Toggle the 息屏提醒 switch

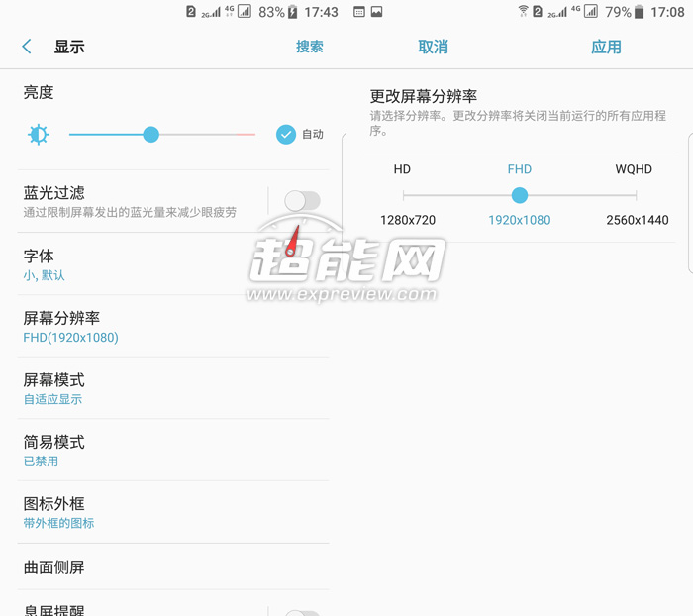(302, 613)
